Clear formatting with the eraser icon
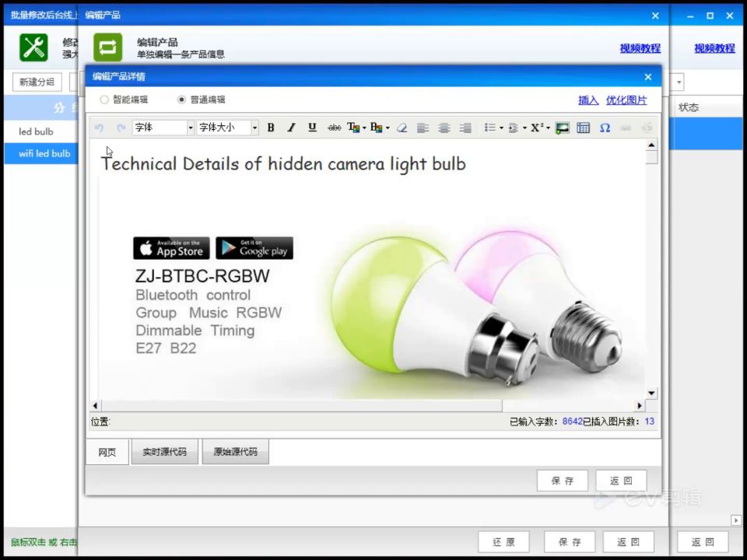 coord(402,128)
